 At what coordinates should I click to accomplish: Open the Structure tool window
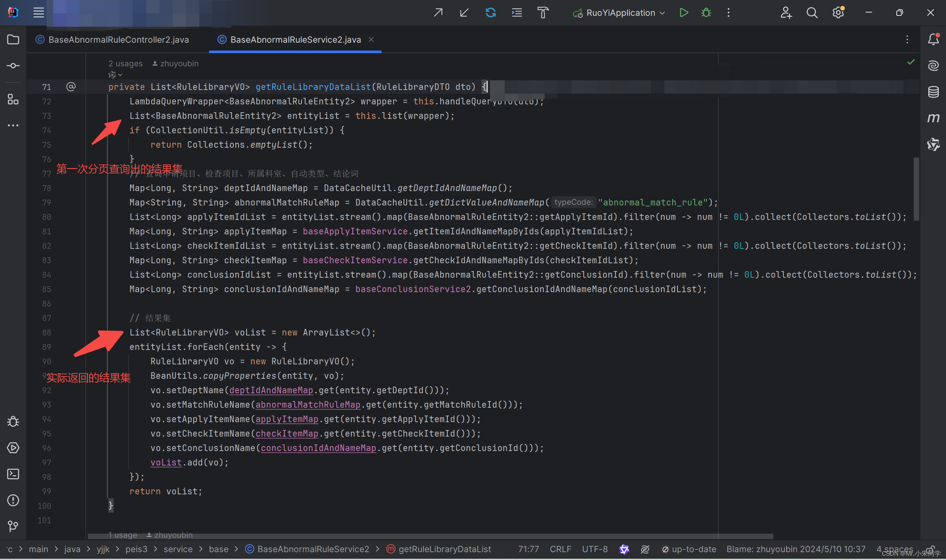(x=13, y=99)
